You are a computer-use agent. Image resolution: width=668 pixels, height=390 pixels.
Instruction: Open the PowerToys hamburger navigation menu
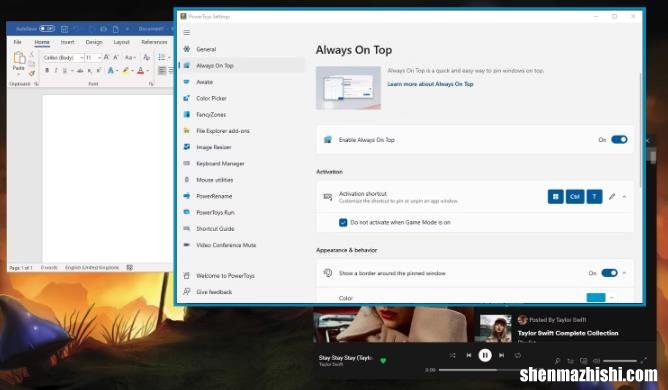tap(187, 32)
